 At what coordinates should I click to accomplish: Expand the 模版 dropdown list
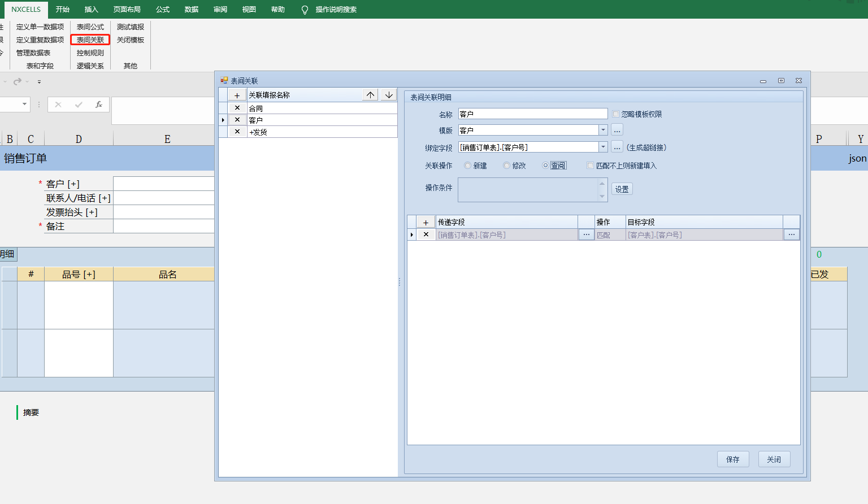[603, 131]
